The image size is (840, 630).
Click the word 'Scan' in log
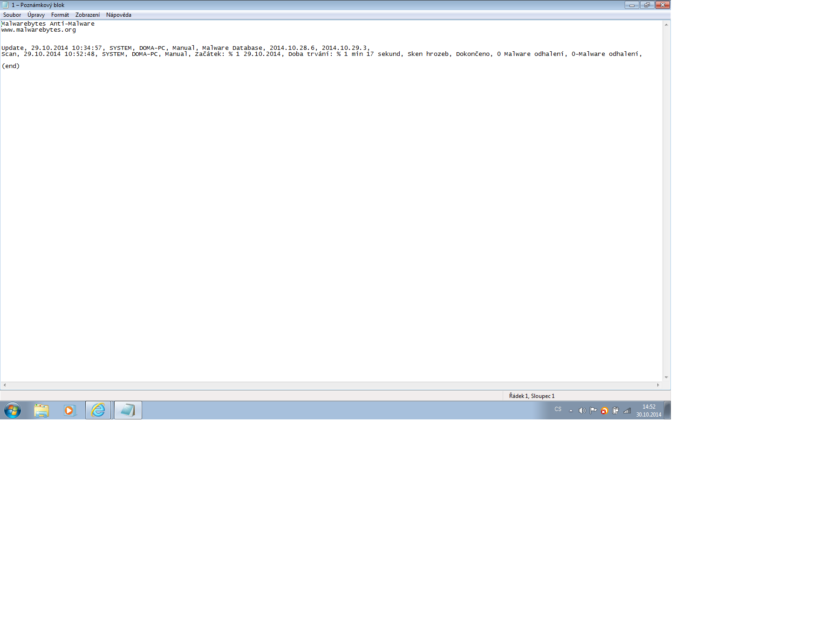(9, 54)
